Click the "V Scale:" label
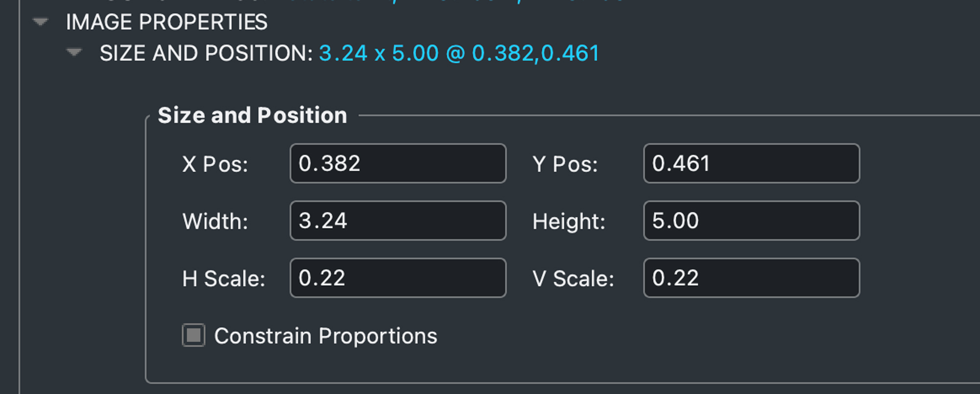 pyautogui.click(x=573, y=279)
